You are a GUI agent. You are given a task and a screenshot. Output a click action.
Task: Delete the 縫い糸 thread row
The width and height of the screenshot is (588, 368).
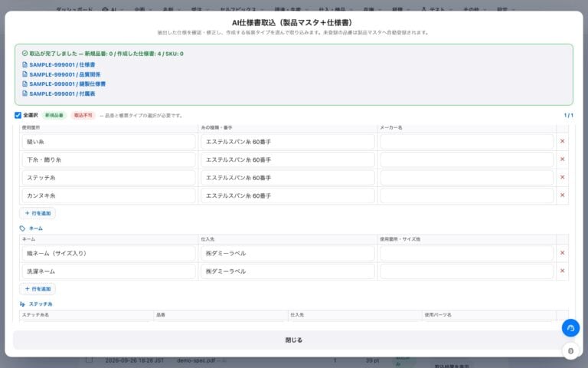[x=562, y=141]
